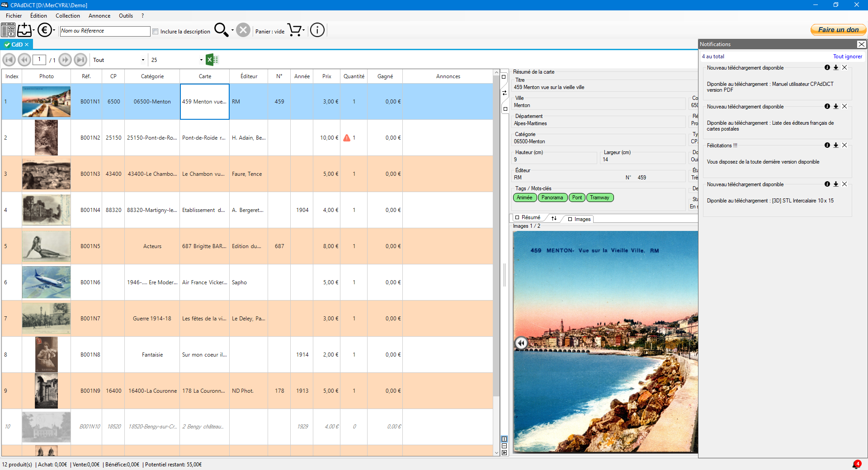
Task: Click the euro currency icon
Action: (44, 30)
